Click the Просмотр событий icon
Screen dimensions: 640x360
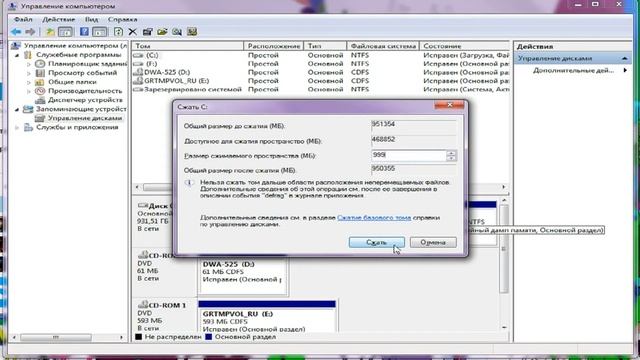40,73
